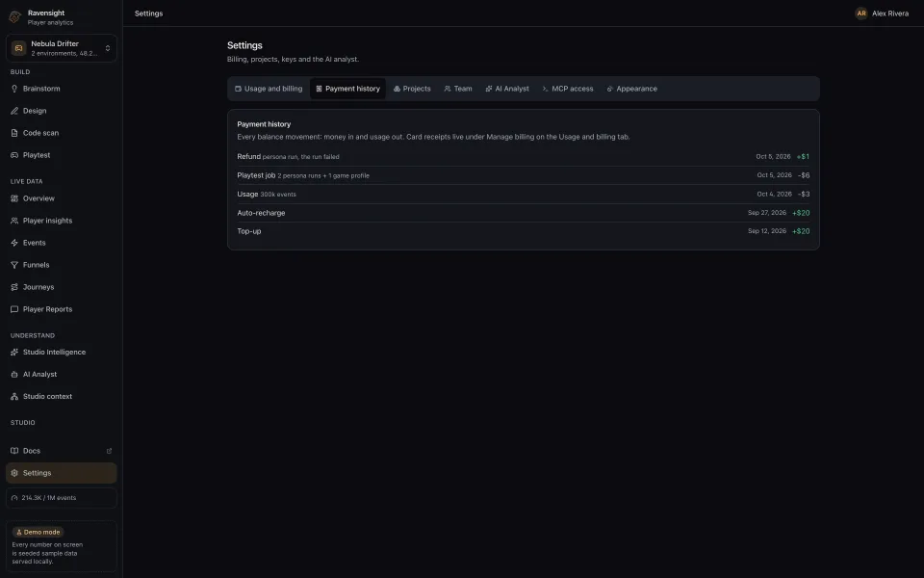Open the MCP access tab
Image resolution: width=924 pixels, height=578 pixels.
pos(568,89)
